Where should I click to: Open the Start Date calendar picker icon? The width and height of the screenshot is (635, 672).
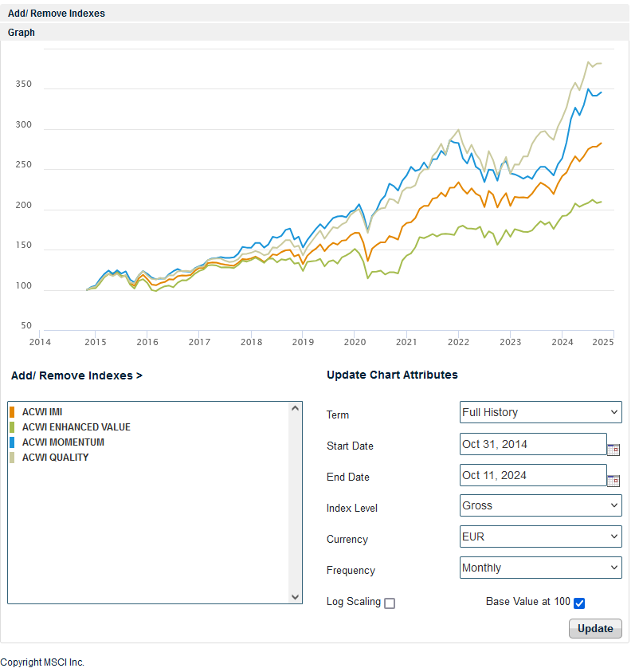pyautogui.click(x=613, y=450)
